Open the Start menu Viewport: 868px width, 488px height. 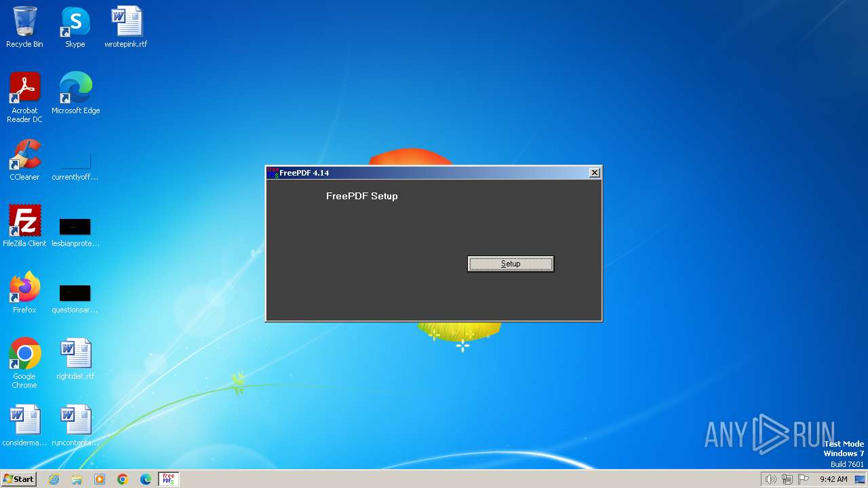[18, 479]
